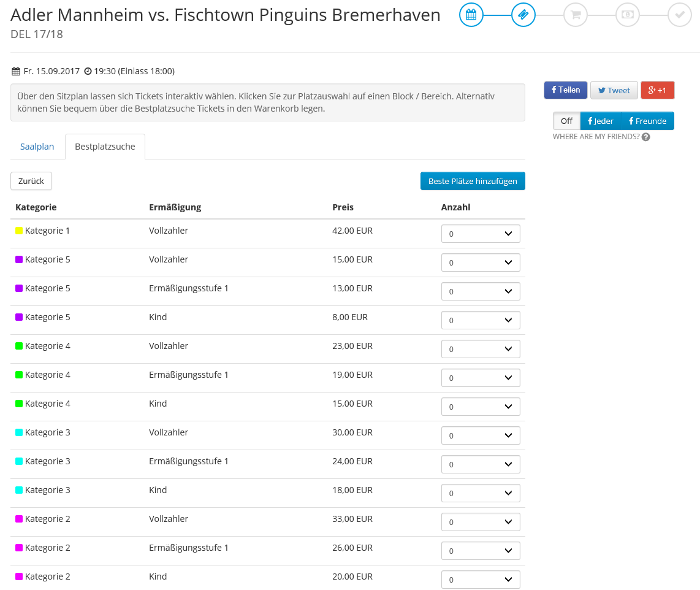Click the yellow Kategorie 1 color swatch
The image size is (700, 590).
pos(19,231)
